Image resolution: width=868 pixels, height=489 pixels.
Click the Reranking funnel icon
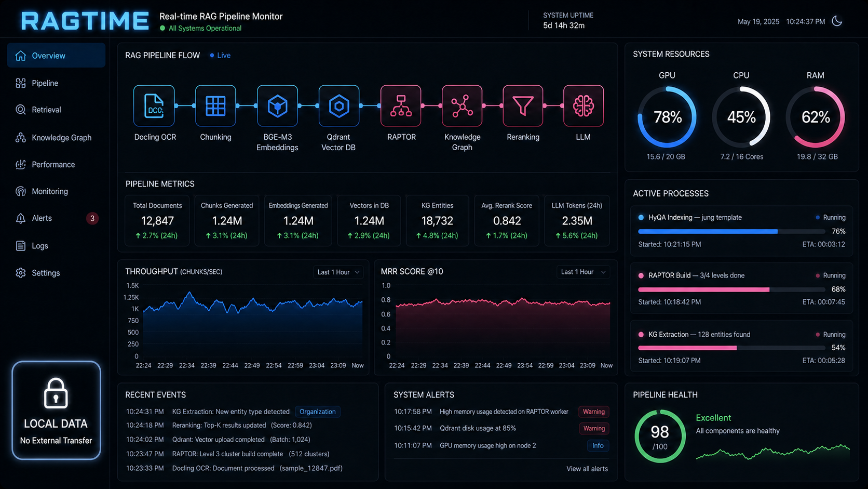coord(523,106)
